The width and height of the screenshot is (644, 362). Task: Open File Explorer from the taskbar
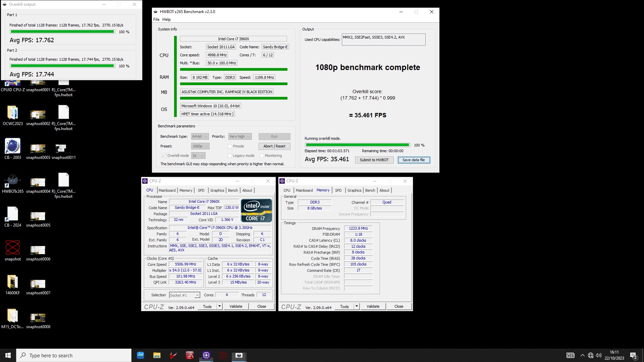(157, 355)
